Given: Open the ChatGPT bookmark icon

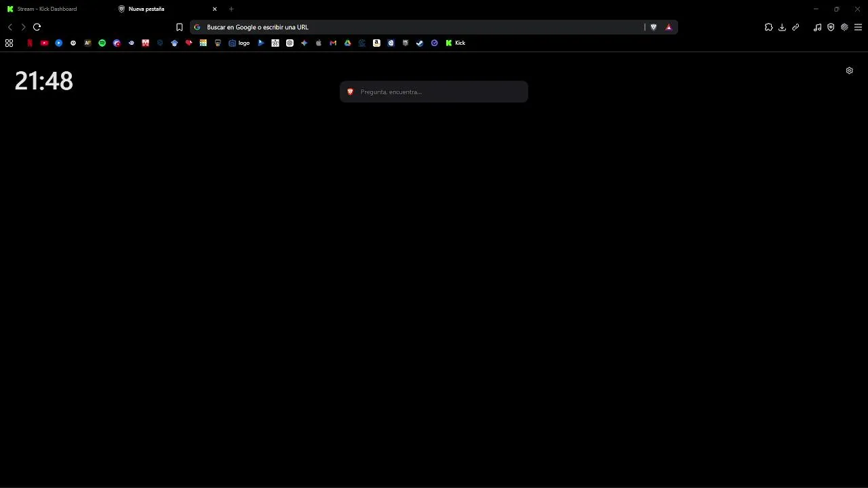Looking at the screenshot, I should tap(290, 43).
